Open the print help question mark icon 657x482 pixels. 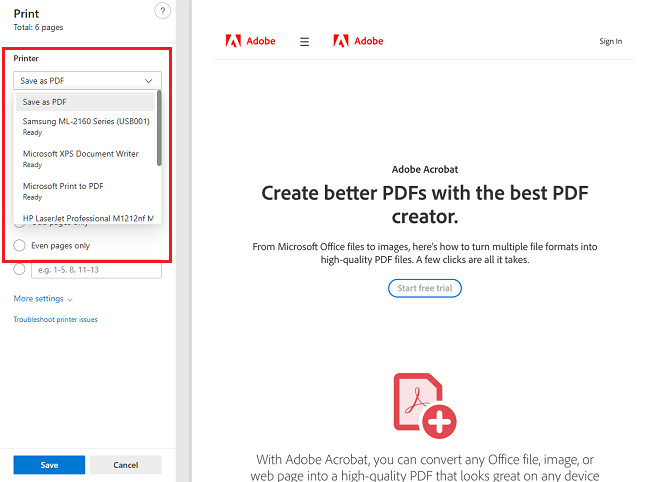[163, 11]
